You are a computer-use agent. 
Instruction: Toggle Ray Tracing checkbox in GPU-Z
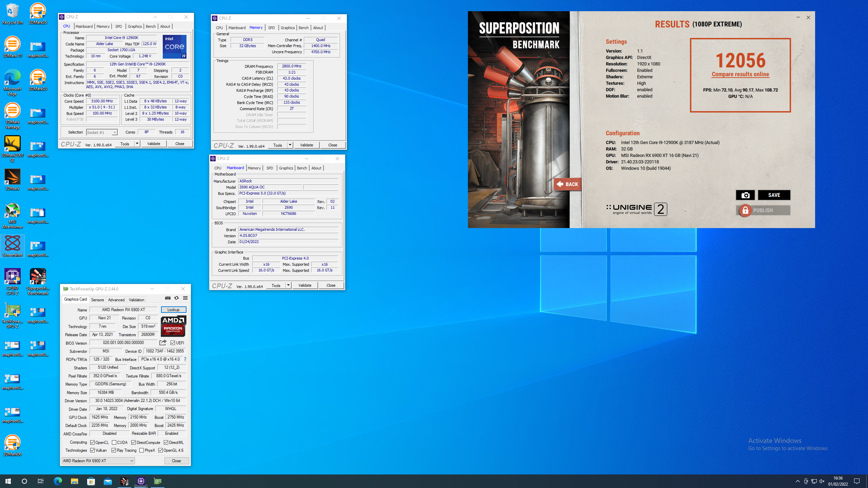(x=114, y=450)
